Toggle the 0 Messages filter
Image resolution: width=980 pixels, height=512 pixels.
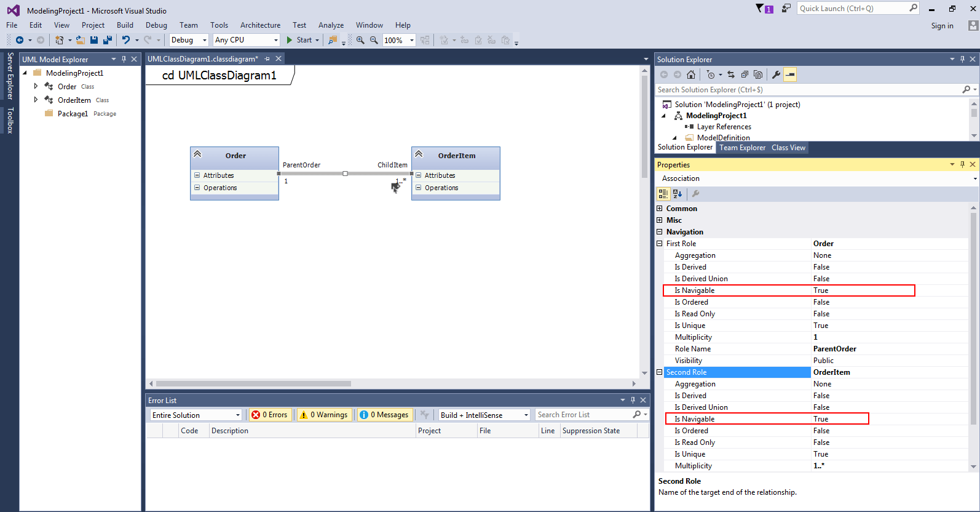click(384, 415)
